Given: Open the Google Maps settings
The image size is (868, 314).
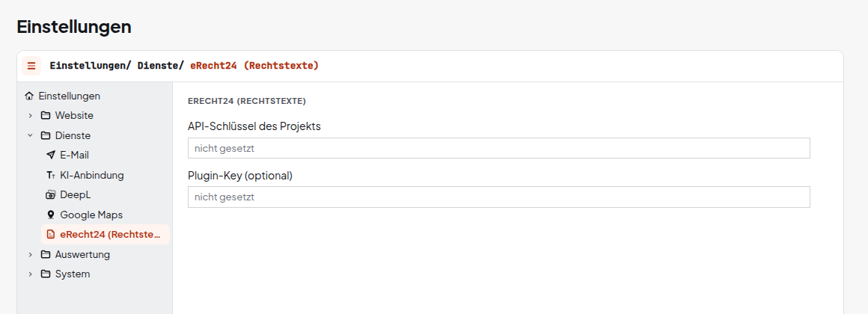Looking at the screenshot, I should pyautogui.click(x=91, y=215).
